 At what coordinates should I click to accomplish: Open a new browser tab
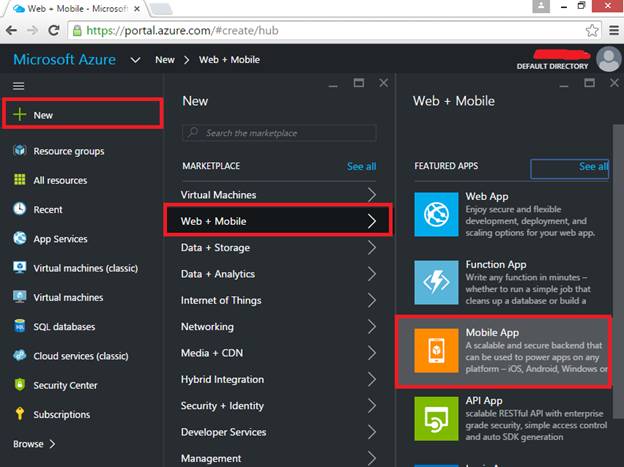(x=161, y=9)
